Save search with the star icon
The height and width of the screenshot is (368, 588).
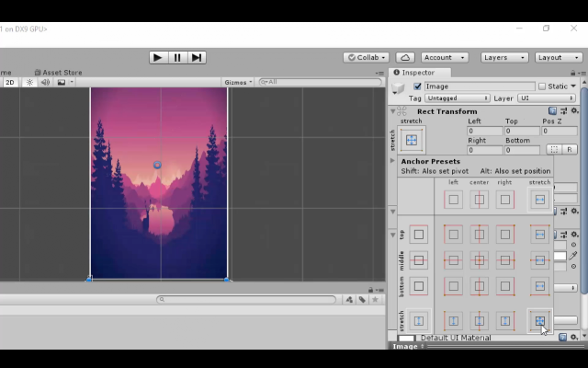(375, 299)
